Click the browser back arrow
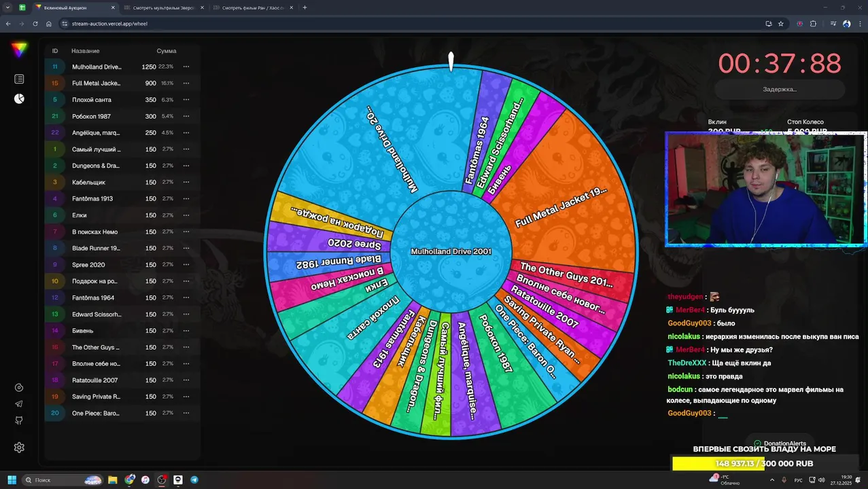Viewport: 868px width, 489px height. tap(7, 23)
